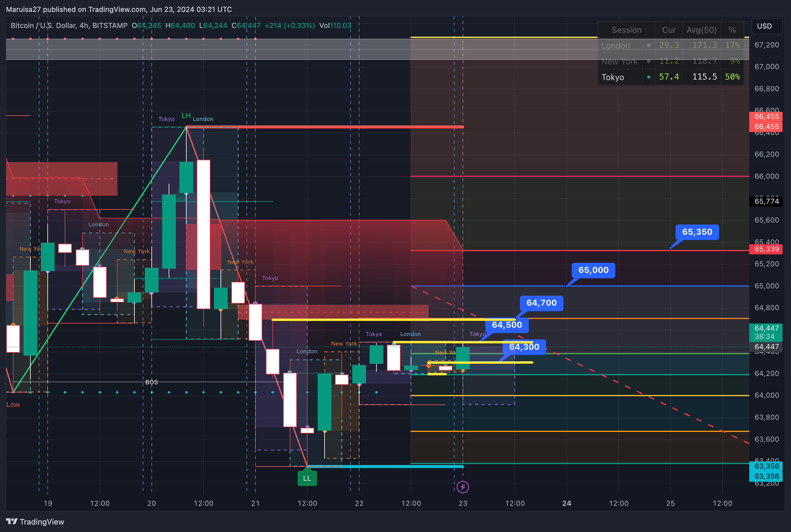The width and height of the screenshot is (791, 532).
Task: Click the 64,000 price scale value
Action: (767, 395)
